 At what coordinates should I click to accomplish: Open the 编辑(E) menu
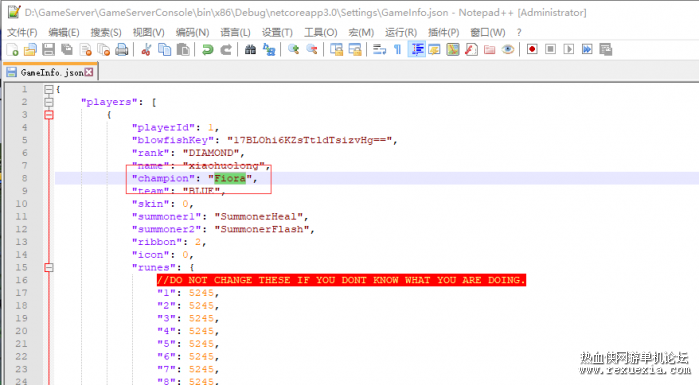coord(64,33)
